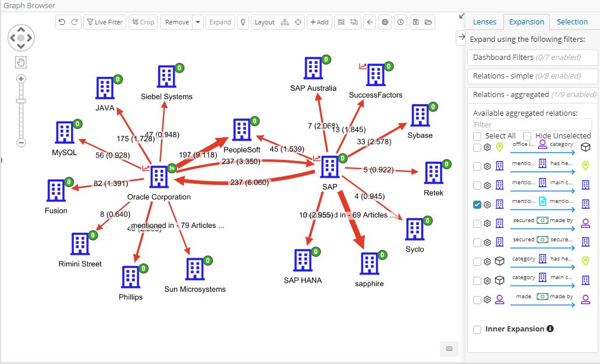Click the info icon beside Inner Expansion
The image size is (600, 364).
coord(551,329)
